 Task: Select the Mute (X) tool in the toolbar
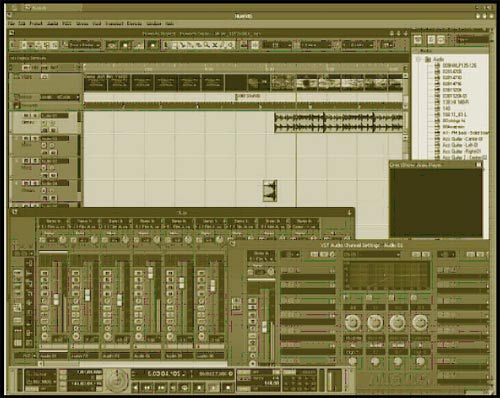tap(215, 45)
